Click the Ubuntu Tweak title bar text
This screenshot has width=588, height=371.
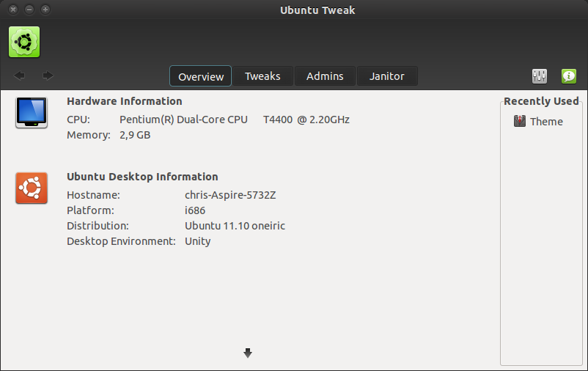pos(317,10)
